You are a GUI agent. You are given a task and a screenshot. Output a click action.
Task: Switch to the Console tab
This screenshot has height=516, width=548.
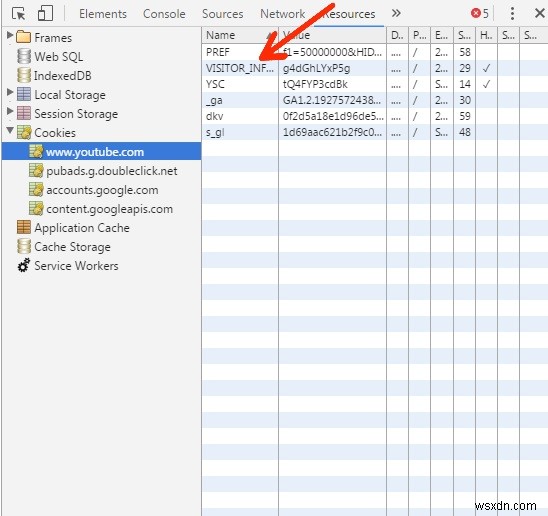164,14
